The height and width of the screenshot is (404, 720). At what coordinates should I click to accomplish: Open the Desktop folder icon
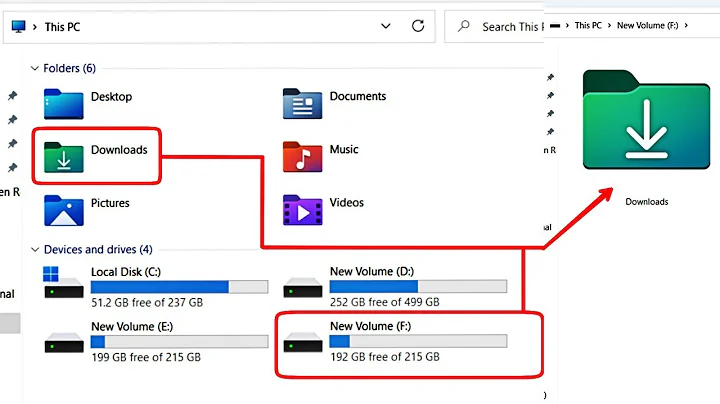click(63, 104)
